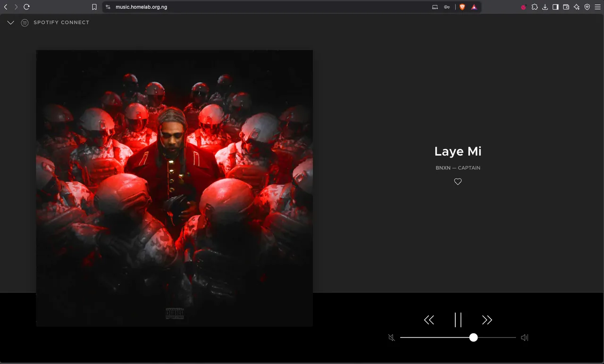Click the Laye Mi album cover art
The width and height of the screenshot is (604, 364).
click(175, 188)
